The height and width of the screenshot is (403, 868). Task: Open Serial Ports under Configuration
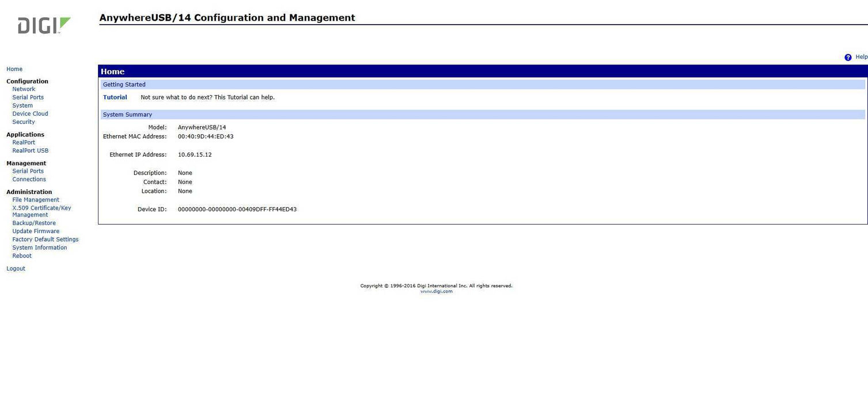point(28,97)
